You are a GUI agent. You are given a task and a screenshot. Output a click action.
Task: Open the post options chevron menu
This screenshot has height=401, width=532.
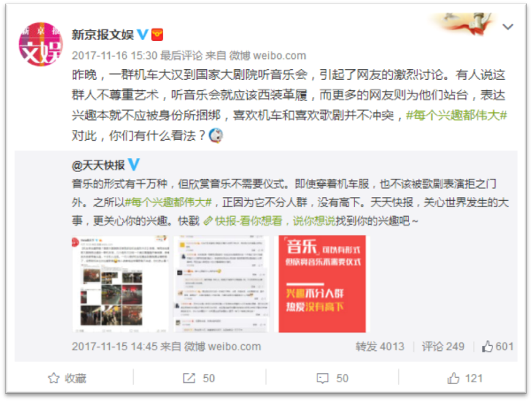point(508,27)
